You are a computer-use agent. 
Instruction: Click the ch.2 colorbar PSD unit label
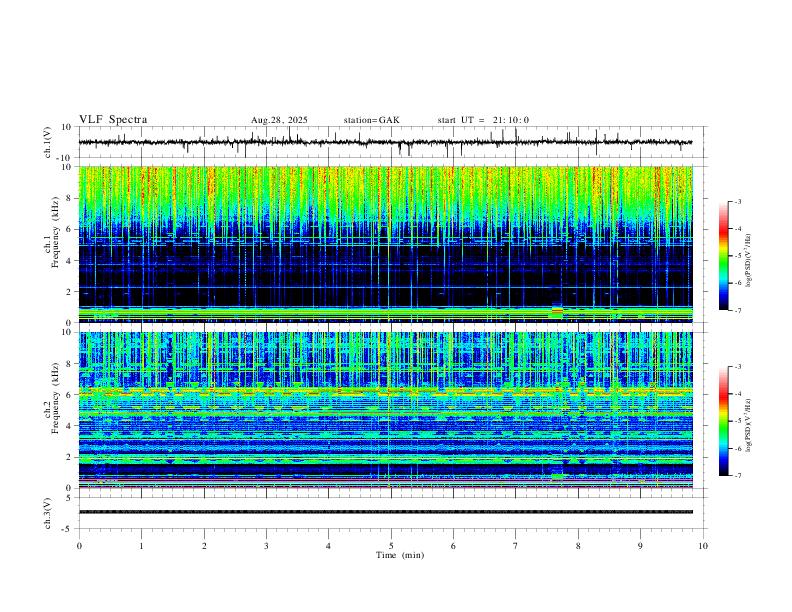(x=749, y=425)
